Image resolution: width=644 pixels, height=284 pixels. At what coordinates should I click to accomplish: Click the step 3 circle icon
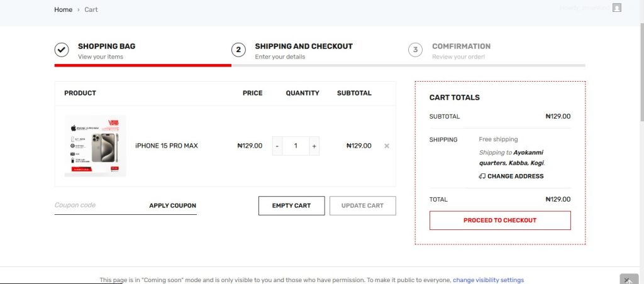click(415, 50)
